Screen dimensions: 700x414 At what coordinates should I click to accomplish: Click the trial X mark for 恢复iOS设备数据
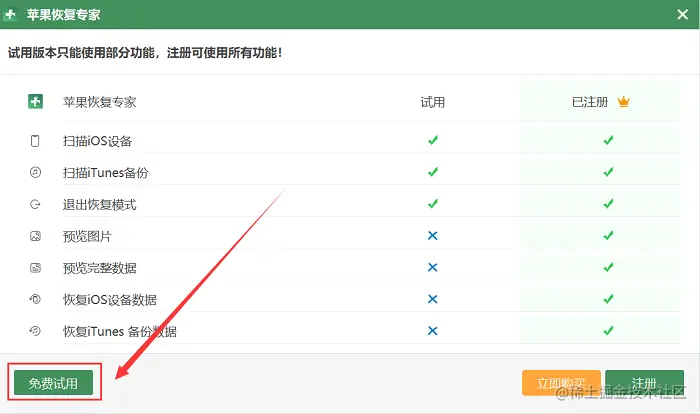pyautogui.click(x=433, y=299)
